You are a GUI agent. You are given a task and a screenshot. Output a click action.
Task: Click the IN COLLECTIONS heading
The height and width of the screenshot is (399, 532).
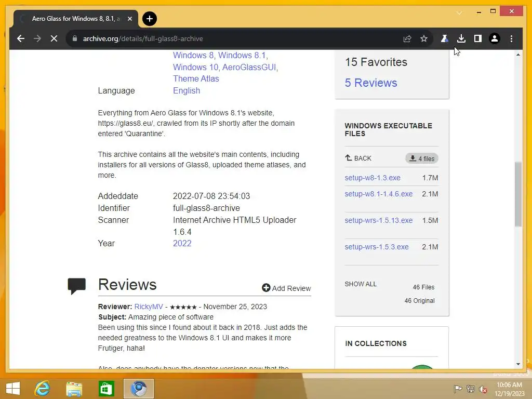click(376, 343)
